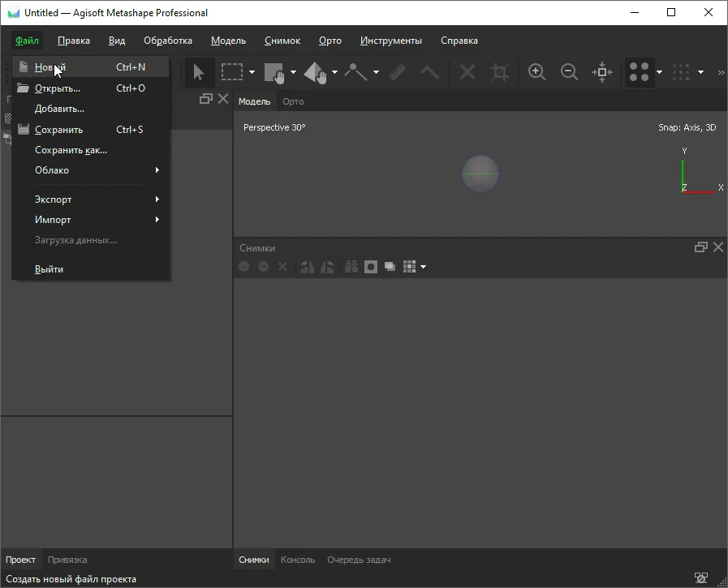Choose Сохранить как... menu entry

pos(90,150)
